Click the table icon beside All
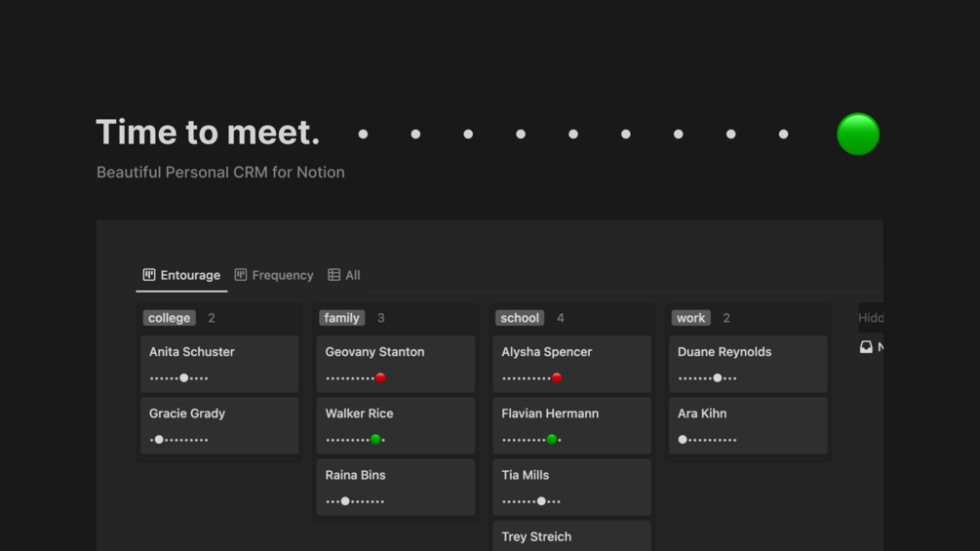 click(x=333, y=275)
